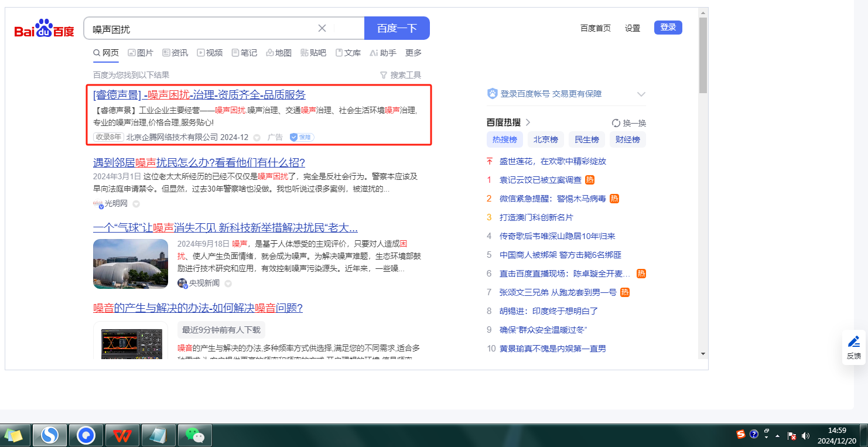Click the 换一换 refresh icon
This screenshot has height=447, width=868.
click(616, 123)
